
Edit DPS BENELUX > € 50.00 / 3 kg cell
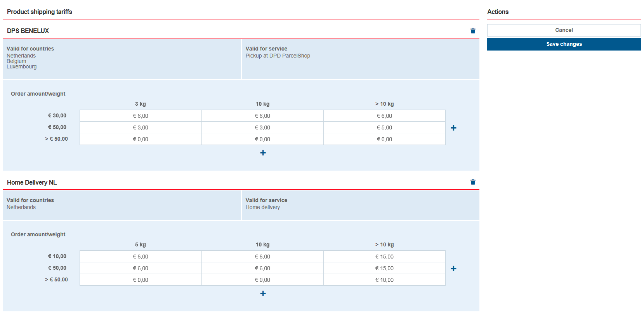pos(141,139)
